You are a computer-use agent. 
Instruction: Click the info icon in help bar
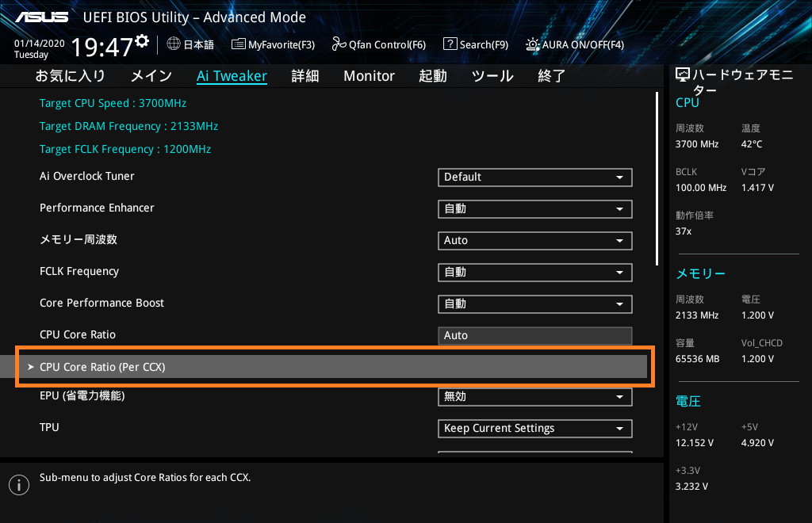point(19,485)
